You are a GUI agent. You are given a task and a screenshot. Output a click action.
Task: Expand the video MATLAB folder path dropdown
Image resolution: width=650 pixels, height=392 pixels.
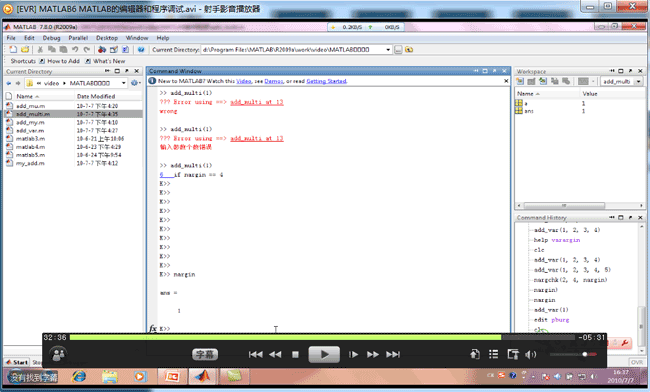click(x=124, y=83)
